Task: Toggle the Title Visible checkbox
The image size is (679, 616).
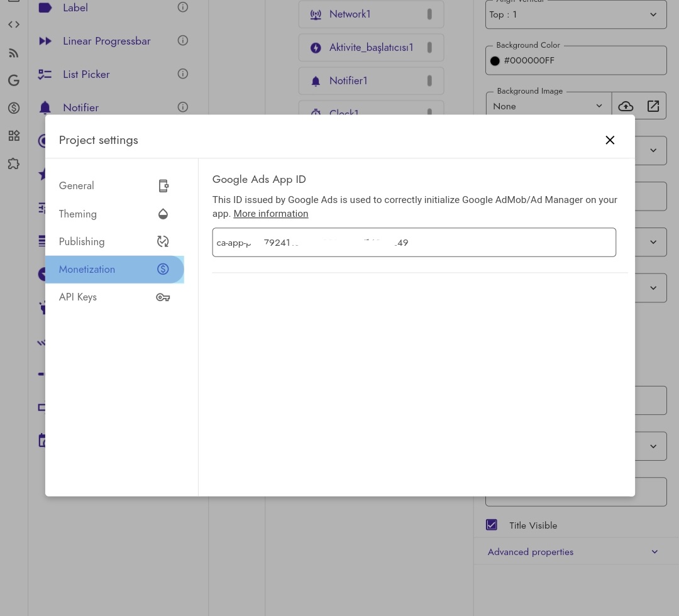Action: [x=492, y=525]
